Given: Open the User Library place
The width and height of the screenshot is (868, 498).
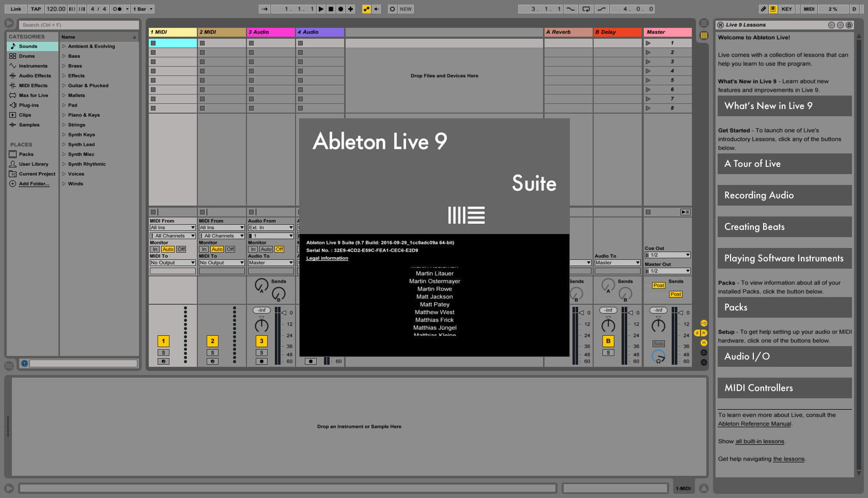Looking at the screenshot, I should (x=33, y=164).
